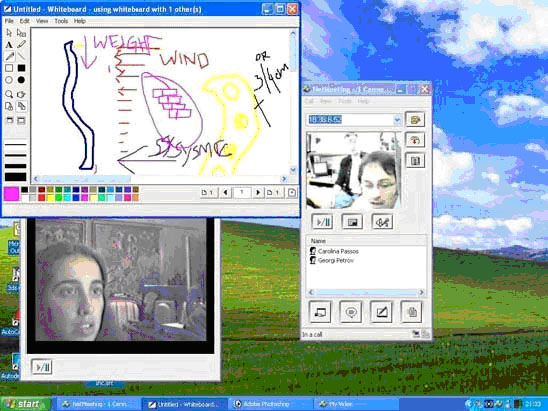548x411 pixels.
Task: Click the Select Area capture tool
Action: 21,121
